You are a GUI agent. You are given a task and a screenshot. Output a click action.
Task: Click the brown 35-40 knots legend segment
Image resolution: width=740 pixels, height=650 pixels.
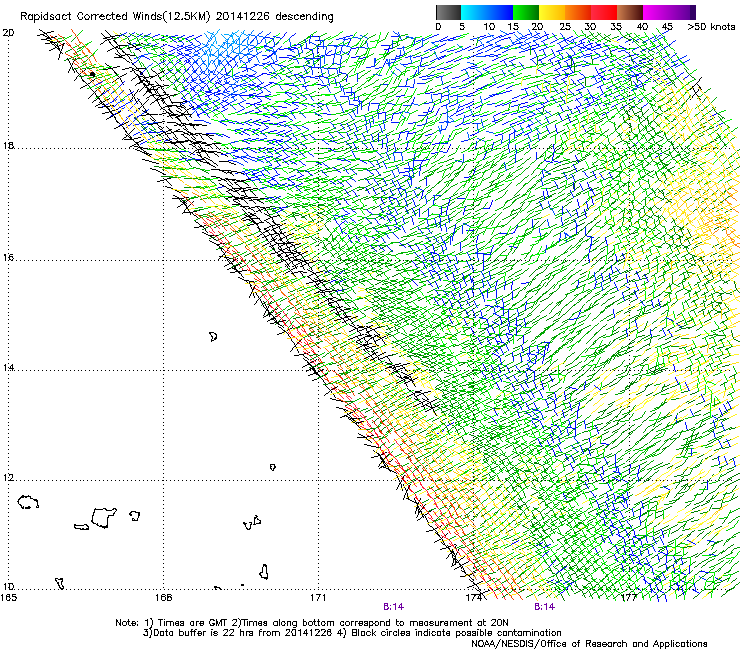click(x=630, y=12)
